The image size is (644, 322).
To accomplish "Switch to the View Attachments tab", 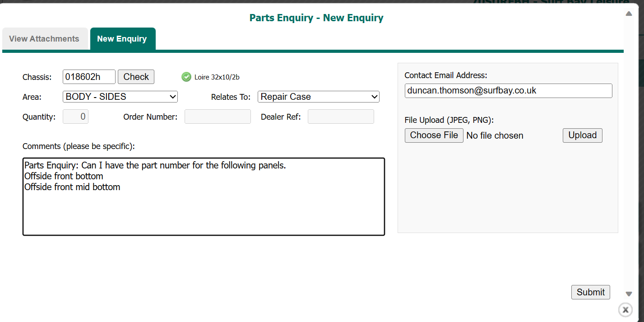I will (x=44, y=39).
